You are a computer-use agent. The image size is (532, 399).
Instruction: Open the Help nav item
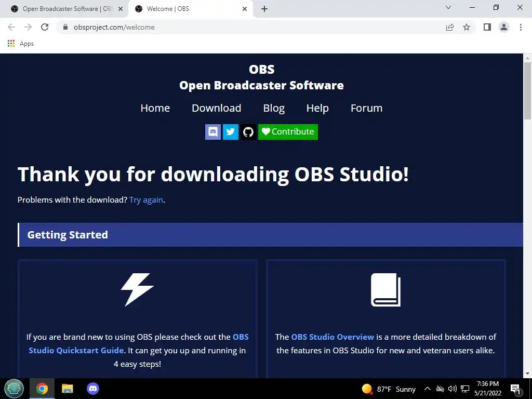click(x=317, y=108)
